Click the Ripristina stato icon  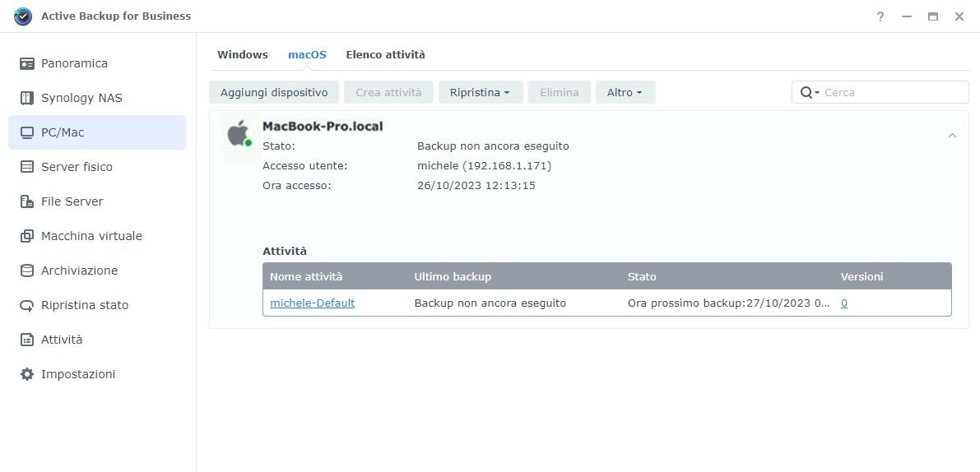[27, 305]
